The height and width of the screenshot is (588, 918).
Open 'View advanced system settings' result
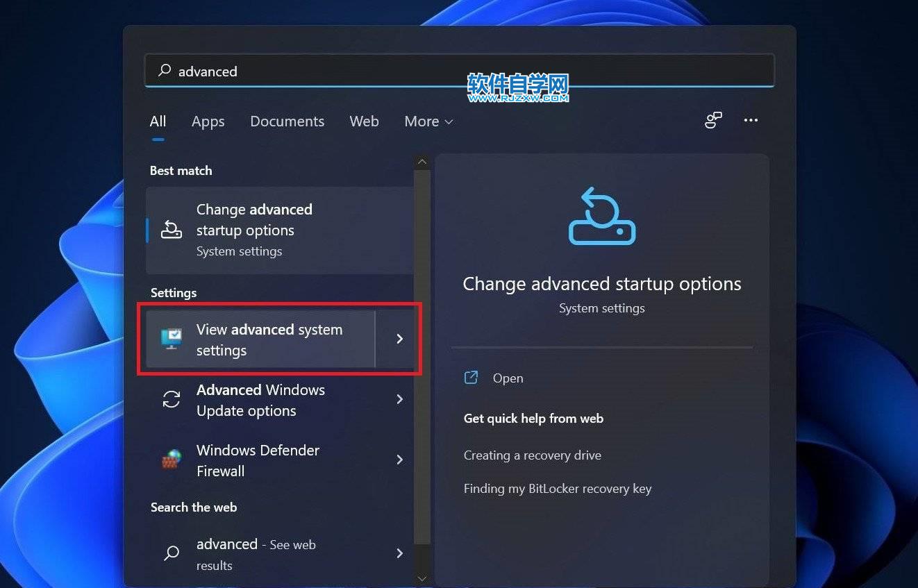260,339
